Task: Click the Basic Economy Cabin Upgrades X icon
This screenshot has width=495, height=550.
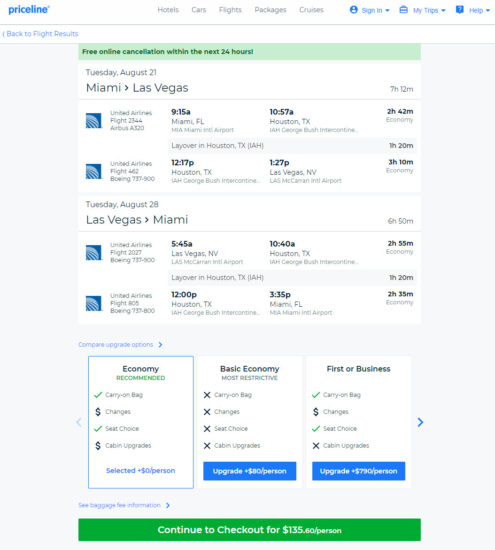Action: [x=207, y=445]
